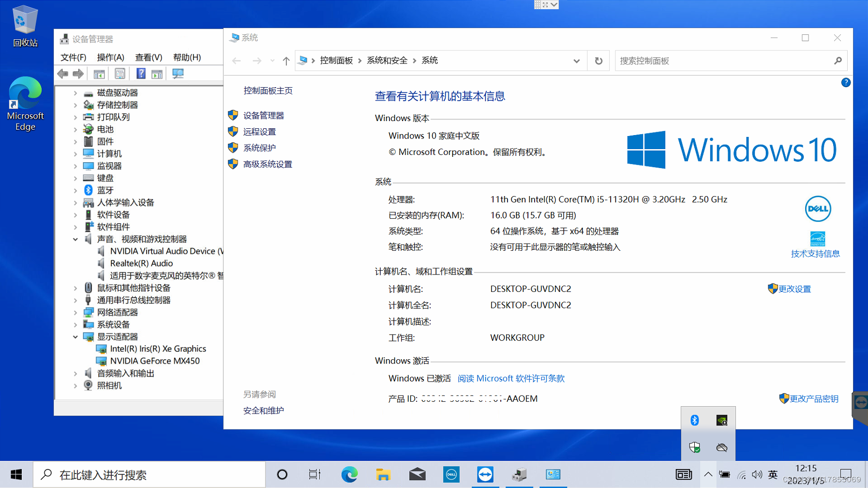Open Windows Security shield in tray overflow
This screenshot has width=868, height=488.
pyautogui.click(x=694, y=447)
